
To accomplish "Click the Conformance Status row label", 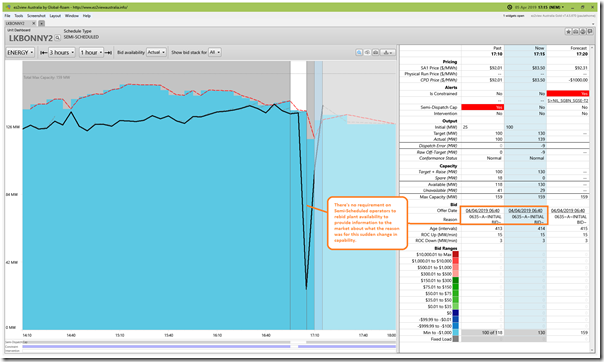I will point(437,158).
